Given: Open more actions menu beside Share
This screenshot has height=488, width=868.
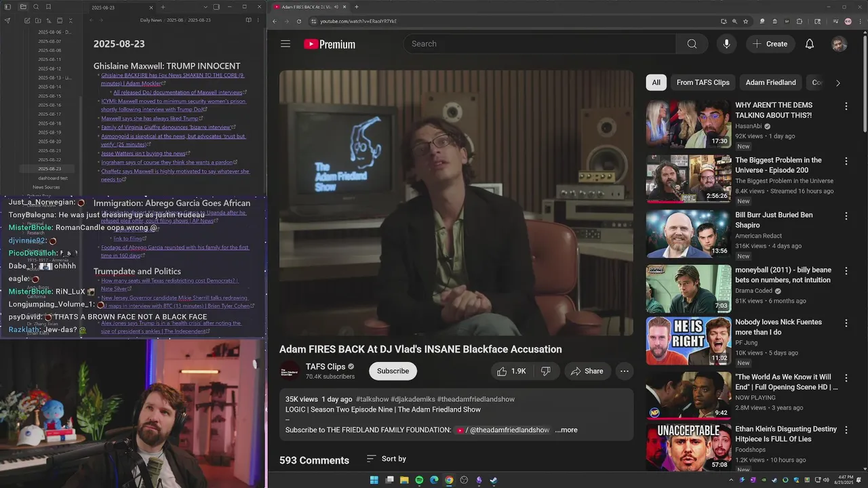Looking at the screenshot, I should (x=625, y=371).
